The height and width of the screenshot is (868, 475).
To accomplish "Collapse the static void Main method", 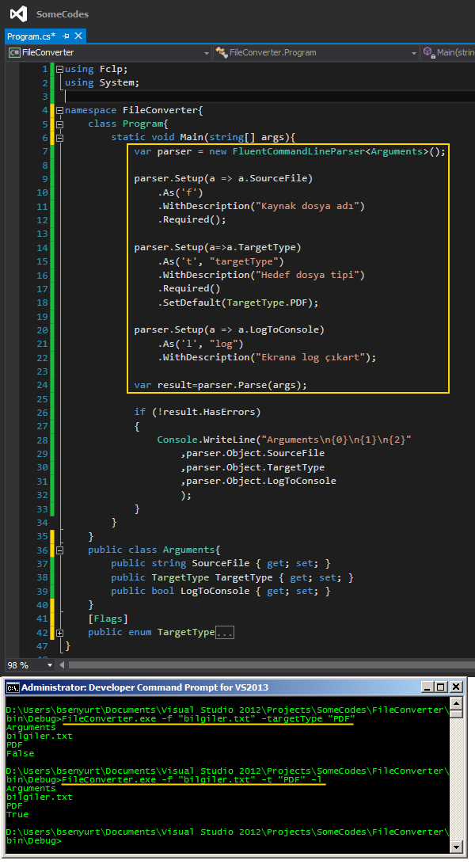I will pos(60,139).
